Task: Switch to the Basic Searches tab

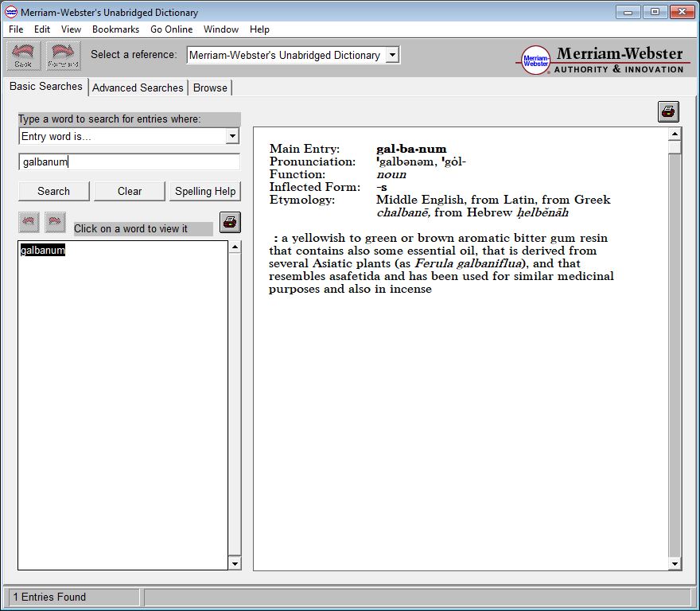Action: click(46, 86)
